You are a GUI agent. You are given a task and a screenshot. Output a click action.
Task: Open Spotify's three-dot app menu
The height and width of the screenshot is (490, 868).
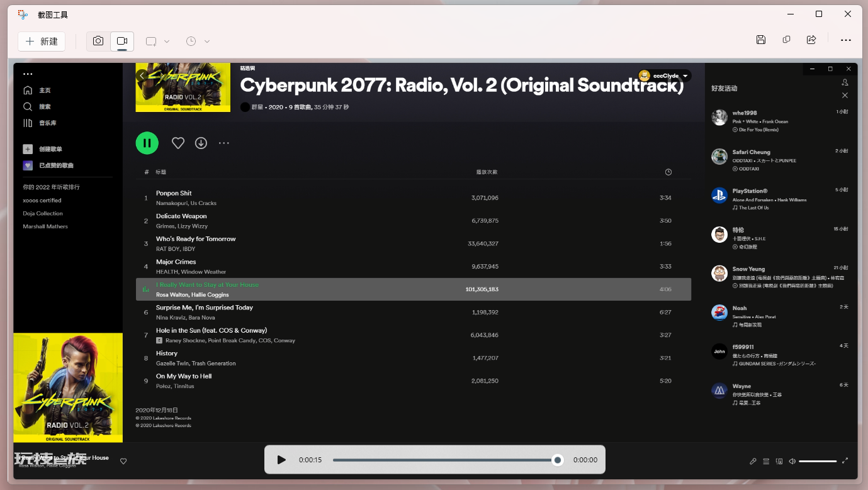click(x=28, y=74)
